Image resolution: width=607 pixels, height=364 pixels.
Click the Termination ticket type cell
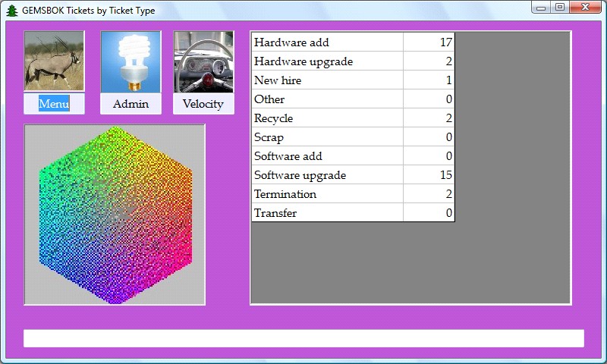(x=326, y=194)
